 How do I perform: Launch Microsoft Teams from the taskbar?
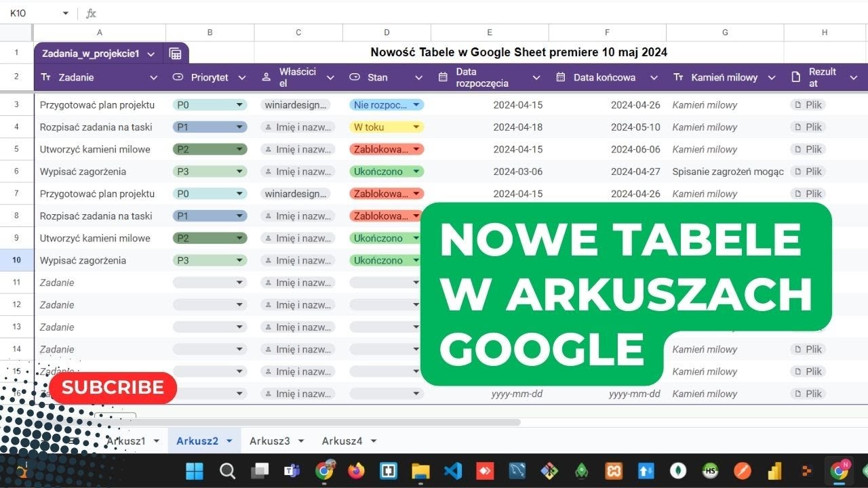pos(292,470)
